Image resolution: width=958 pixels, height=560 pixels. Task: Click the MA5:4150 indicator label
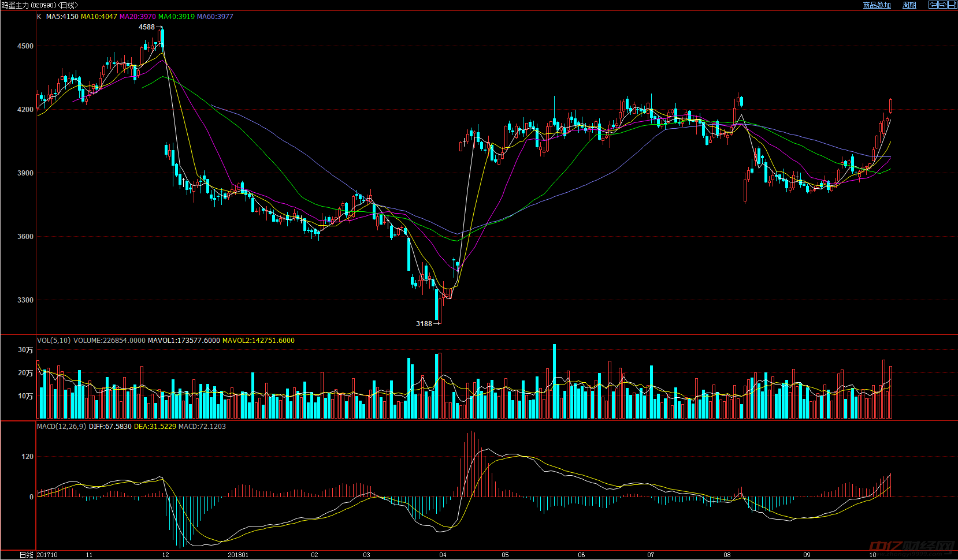point(62,17)
